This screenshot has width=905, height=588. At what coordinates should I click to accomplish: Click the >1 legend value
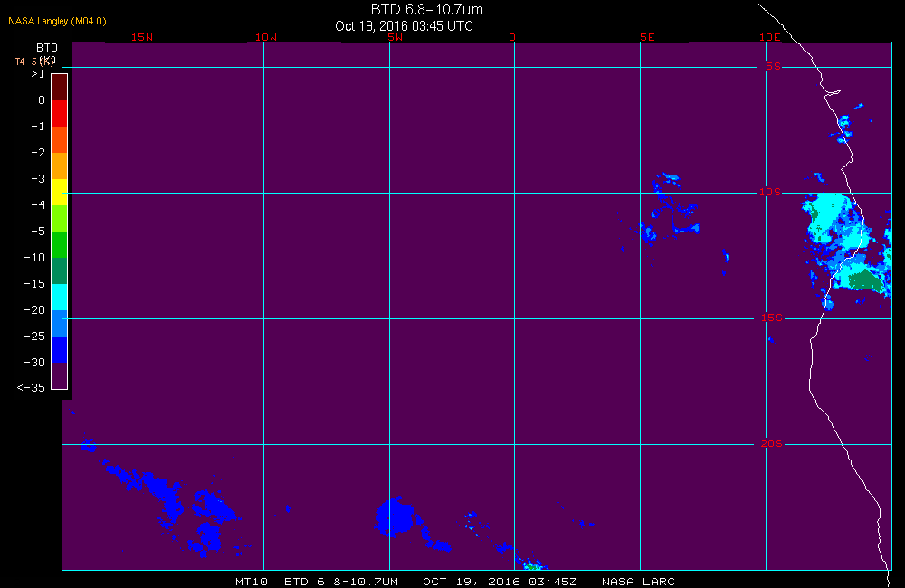[37, 74]
